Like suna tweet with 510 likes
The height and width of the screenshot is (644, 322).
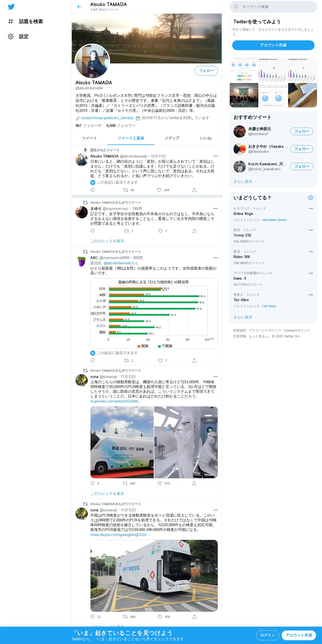164,483
